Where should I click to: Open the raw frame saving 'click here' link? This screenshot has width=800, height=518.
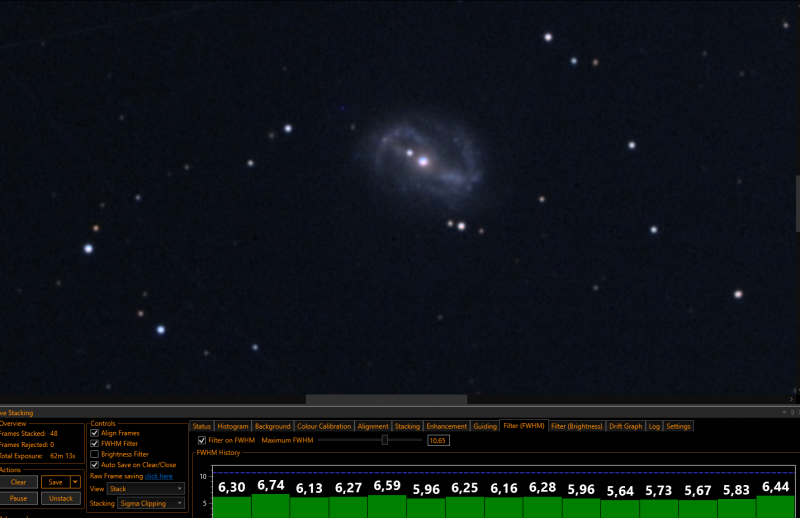click(159, 476)
